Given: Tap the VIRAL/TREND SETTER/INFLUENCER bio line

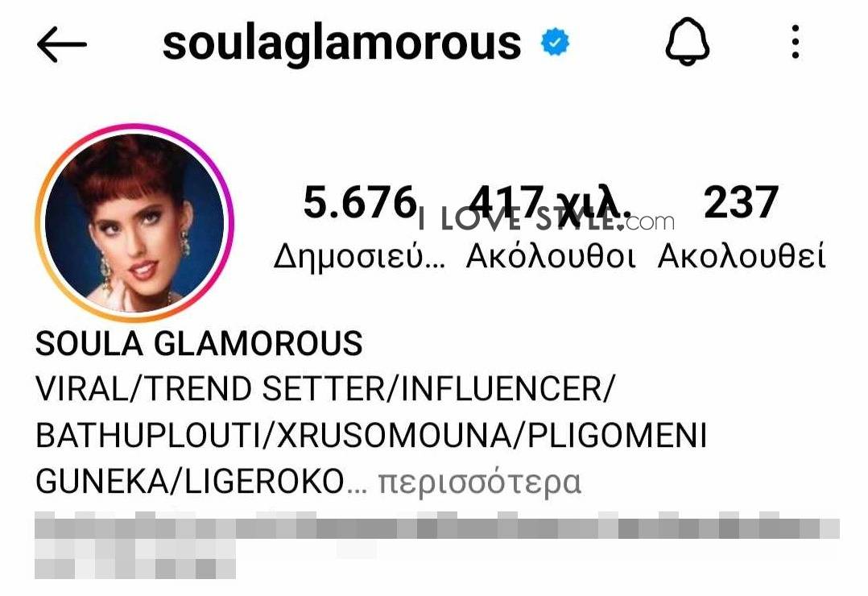Looking at the screenshot, I should (325, 389).
